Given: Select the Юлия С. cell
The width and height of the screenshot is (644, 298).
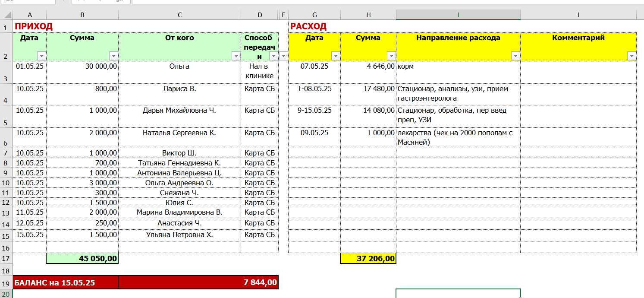Looking at the screenshot, I should click(179, 203).
